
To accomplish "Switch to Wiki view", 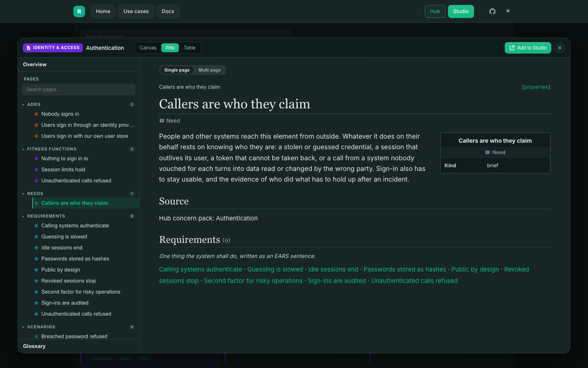I will pyautogui.click(x=170, y=48).
